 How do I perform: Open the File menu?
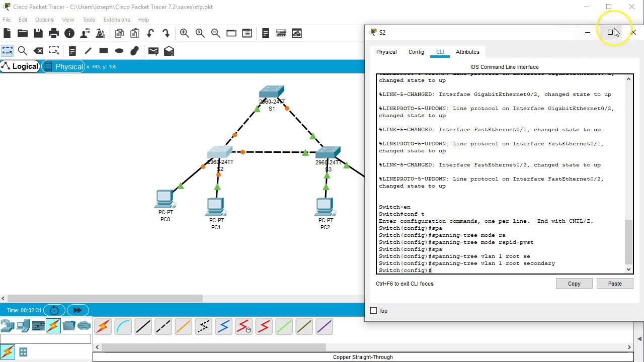click(7, 20)
